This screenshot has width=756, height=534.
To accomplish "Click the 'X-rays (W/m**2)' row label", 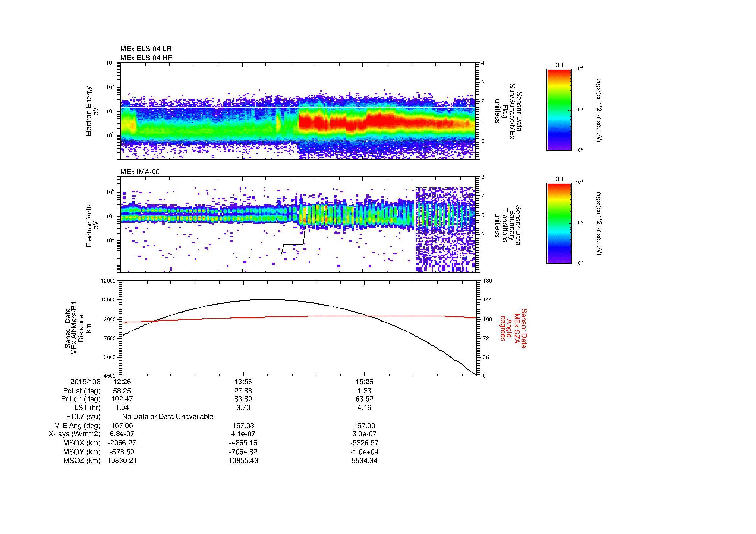I will pos(75,434).
